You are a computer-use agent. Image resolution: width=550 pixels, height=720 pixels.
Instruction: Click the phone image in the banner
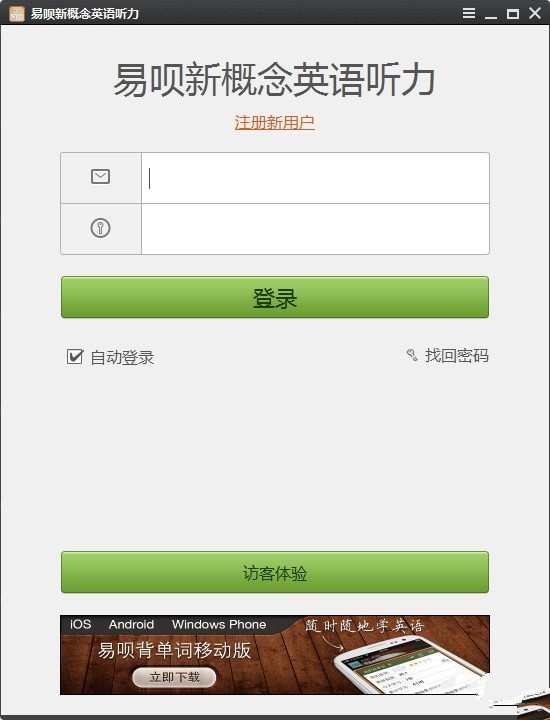(407, 665)
